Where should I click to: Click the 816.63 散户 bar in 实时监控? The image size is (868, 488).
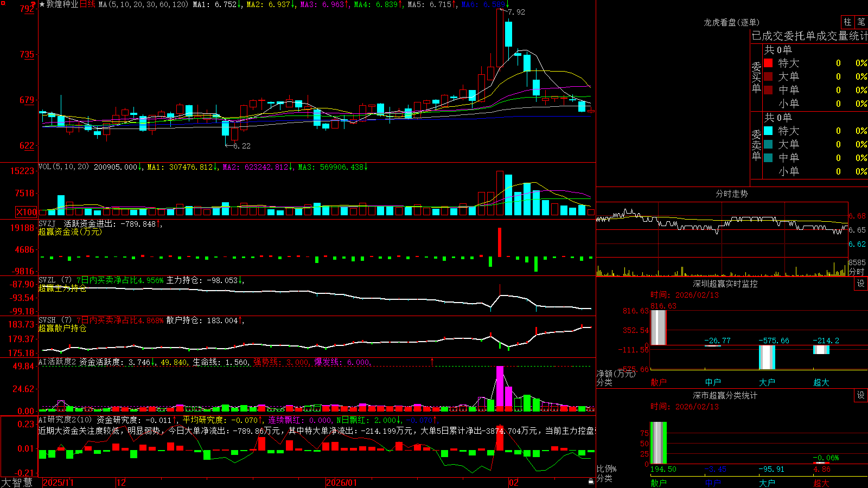(x=659, y=328)
